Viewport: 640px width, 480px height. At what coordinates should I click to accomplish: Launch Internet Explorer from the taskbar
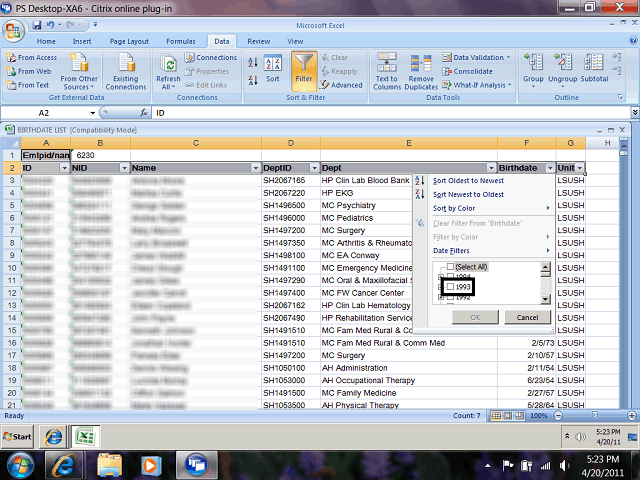[x=65, y=464]
